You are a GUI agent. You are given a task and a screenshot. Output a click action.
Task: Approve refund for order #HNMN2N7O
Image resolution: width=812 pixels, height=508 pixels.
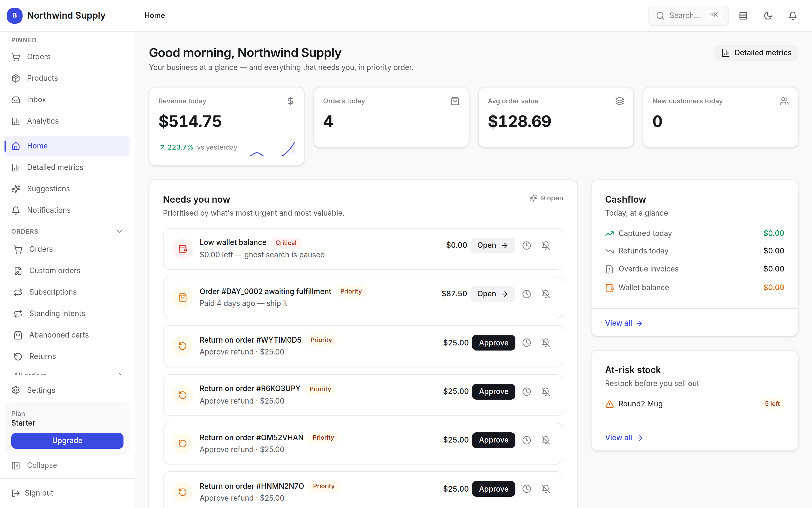pyautogui.click(x=493, y=489)
